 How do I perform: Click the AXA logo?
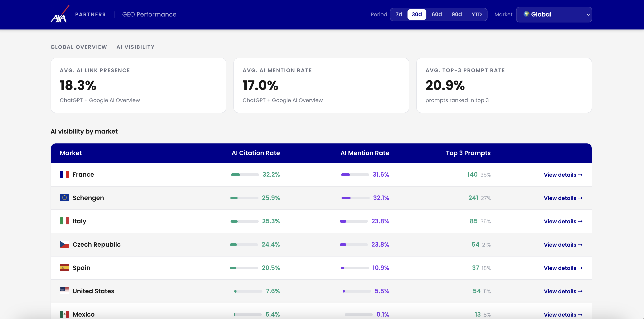click(x=60, y=14)
